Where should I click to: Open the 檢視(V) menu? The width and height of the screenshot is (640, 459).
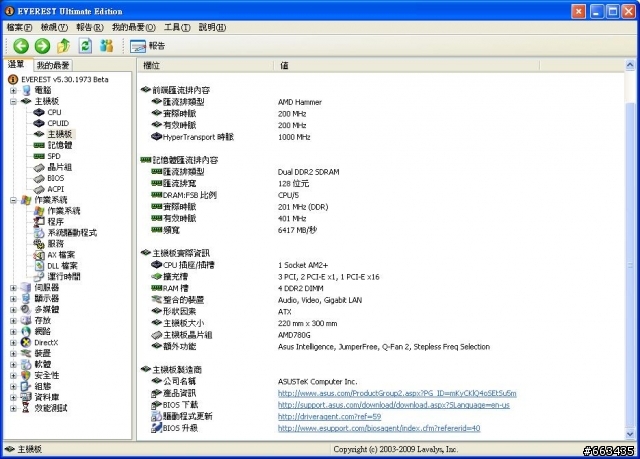click(54, 27)
